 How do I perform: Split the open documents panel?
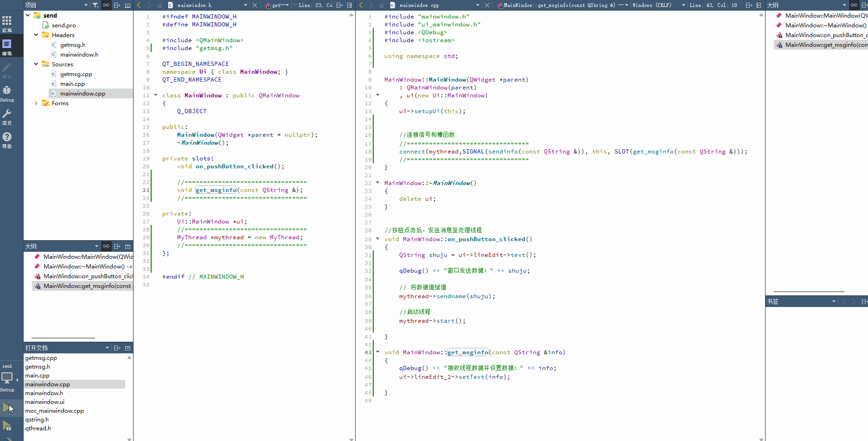point(117,348)
